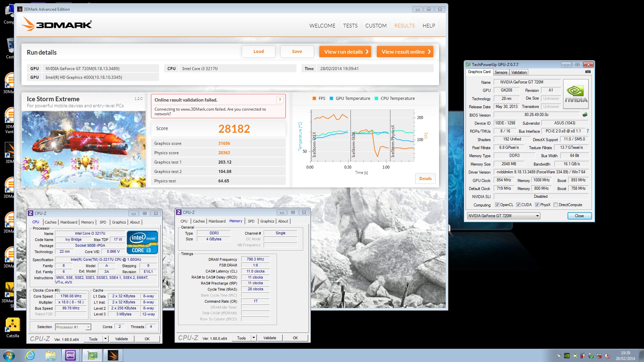The width and height of the screenshot is (644, 362).
Task: Click the Physics score value 20363
Action: tap(224, 153)
